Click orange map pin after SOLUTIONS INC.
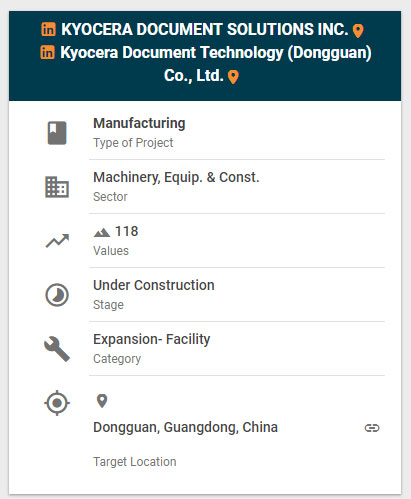Image resolution: width=411 pixels, height=499 pixels. pos(358,31)
